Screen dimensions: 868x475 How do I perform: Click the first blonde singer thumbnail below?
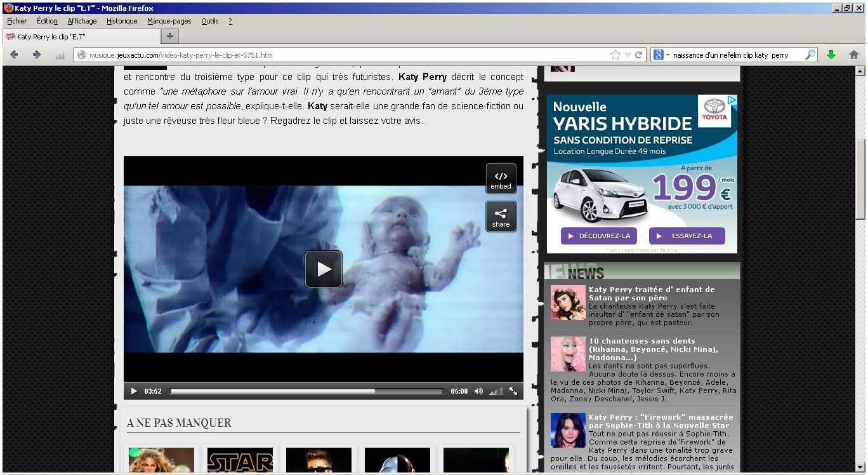pyautogui.click(x=161, y=460)
